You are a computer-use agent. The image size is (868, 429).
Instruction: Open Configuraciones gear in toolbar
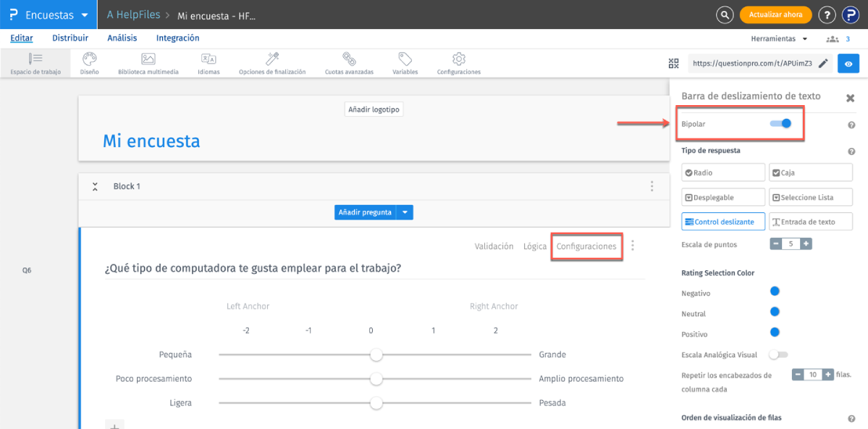[458, 59]
